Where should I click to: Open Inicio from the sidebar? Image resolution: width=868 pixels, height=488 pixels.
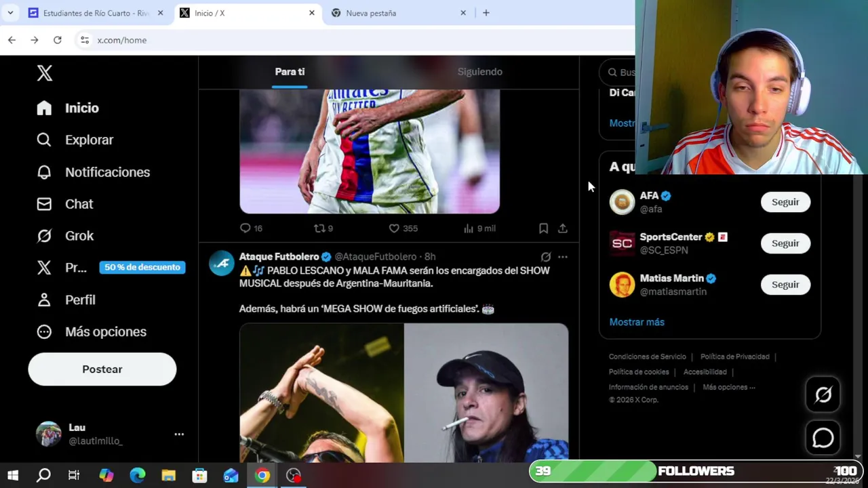(x=68, y=108)
